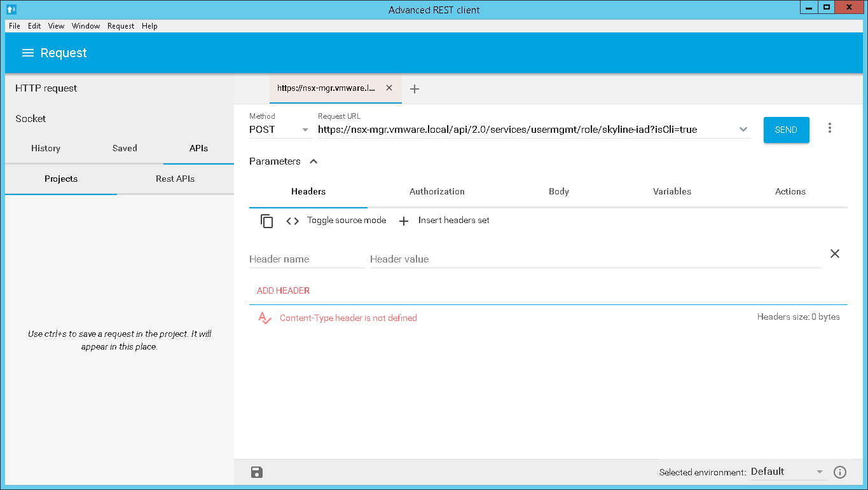The image size is (868, 490).
Task: Copy headers to clipboard icon
Action: pos(267,221)
